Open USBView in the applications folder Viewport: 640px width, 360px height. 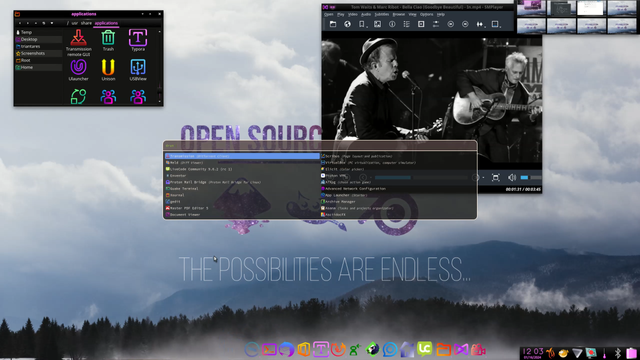138,70
